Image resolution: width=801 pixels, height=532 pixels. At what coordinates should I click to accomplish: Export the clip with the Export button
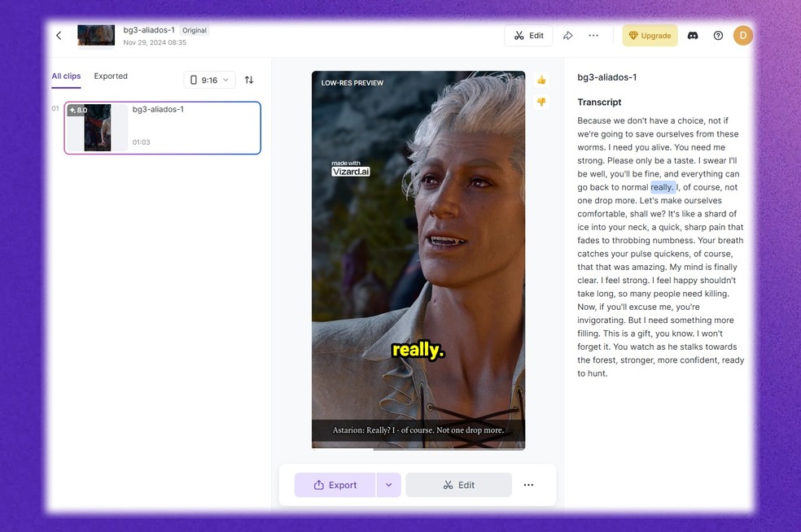335,485
